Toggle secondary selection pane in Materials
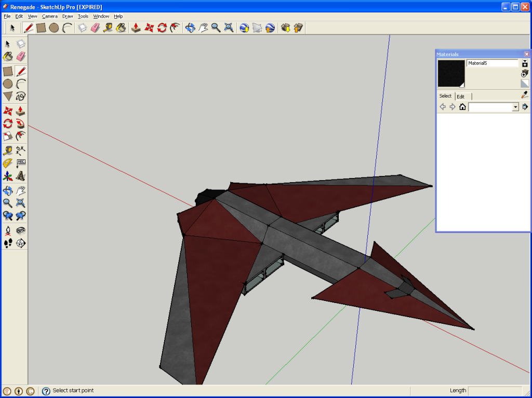 pyautogui.click(x=525, y=63)
